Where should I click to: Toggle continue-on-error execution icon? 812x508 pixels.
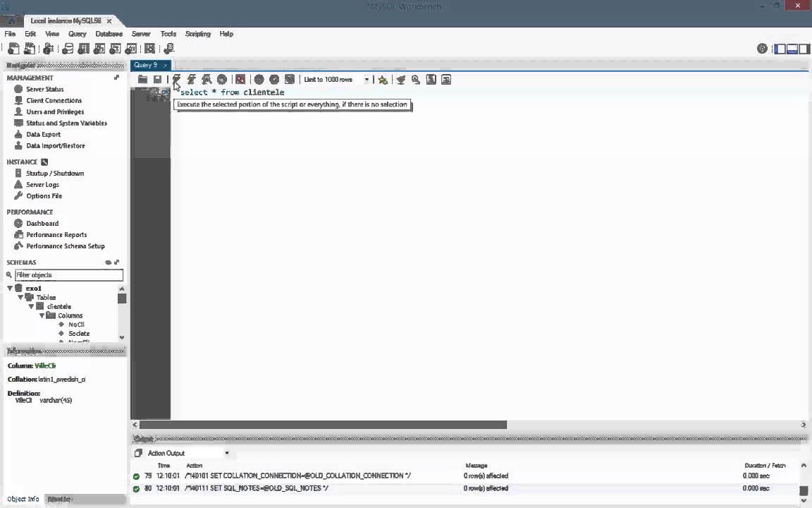click(240, 79)
